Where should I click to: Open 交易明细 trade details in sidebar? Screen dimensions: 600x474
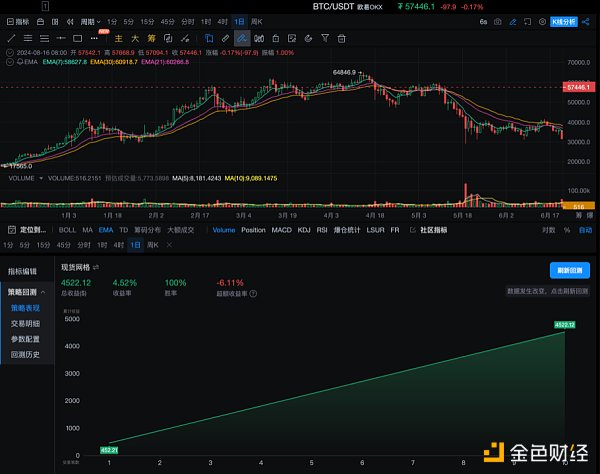click(25, 324)
